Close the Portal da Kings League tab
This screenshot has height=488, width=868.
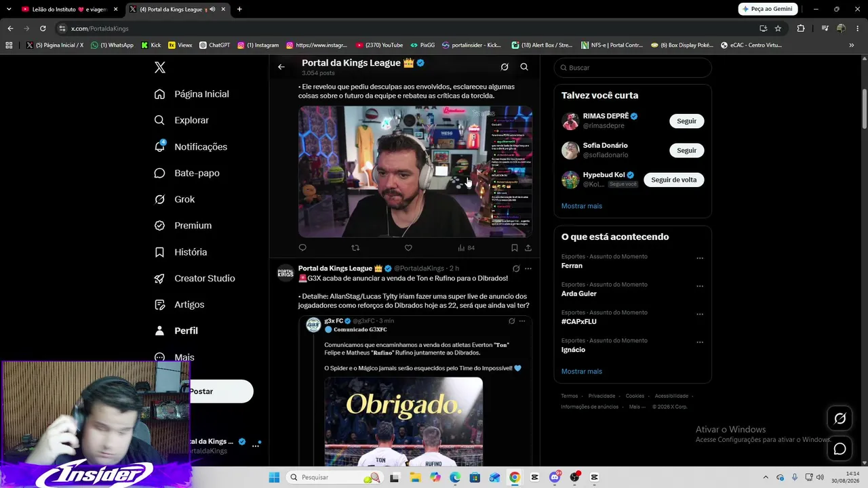click(x=223, y=9)
